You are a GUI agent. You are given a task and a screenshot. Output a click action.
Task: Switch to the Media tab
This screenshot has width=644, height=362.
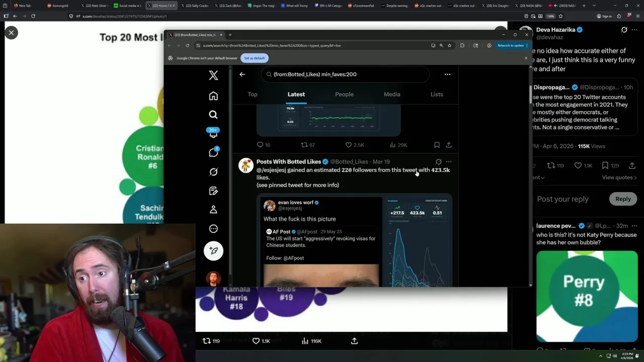(x=392, y=94)
